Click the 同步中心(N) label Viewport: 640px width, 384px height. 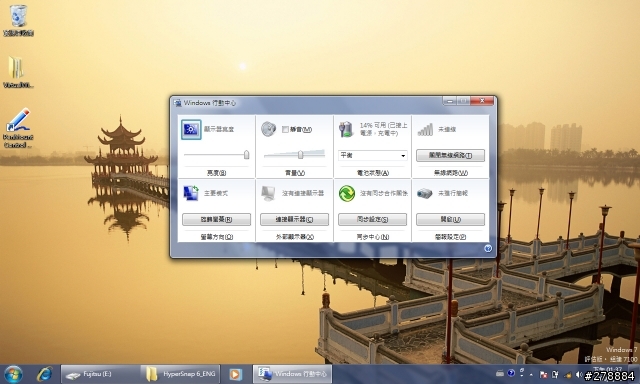(x=372, y=237)
